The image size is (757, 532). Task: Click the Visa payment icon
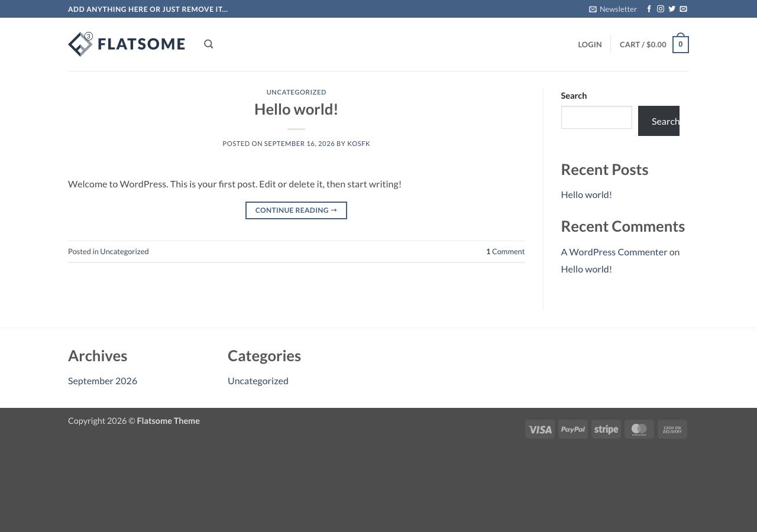(x=540, y=429)
